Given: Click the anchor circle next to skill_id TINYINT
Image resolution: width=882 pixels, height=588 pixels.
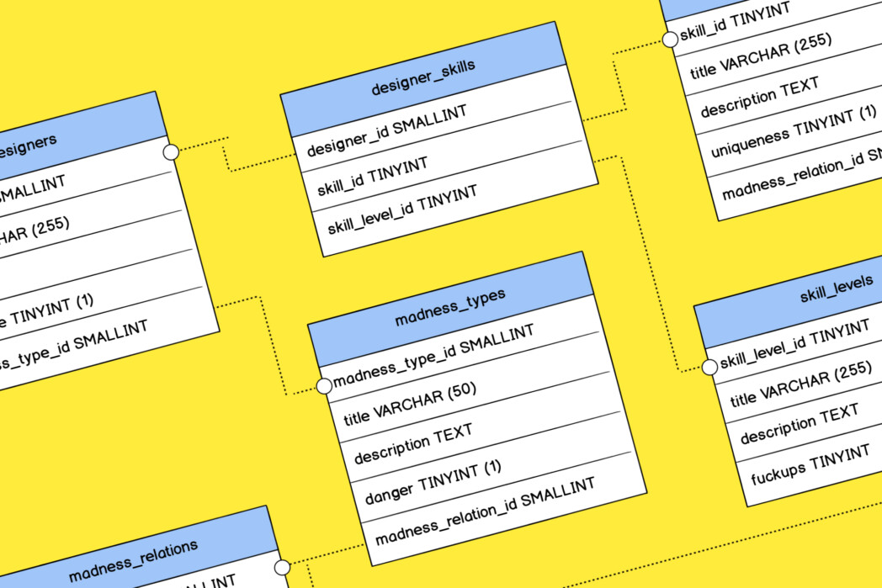Looking at the screenshot, I should 671,40.
